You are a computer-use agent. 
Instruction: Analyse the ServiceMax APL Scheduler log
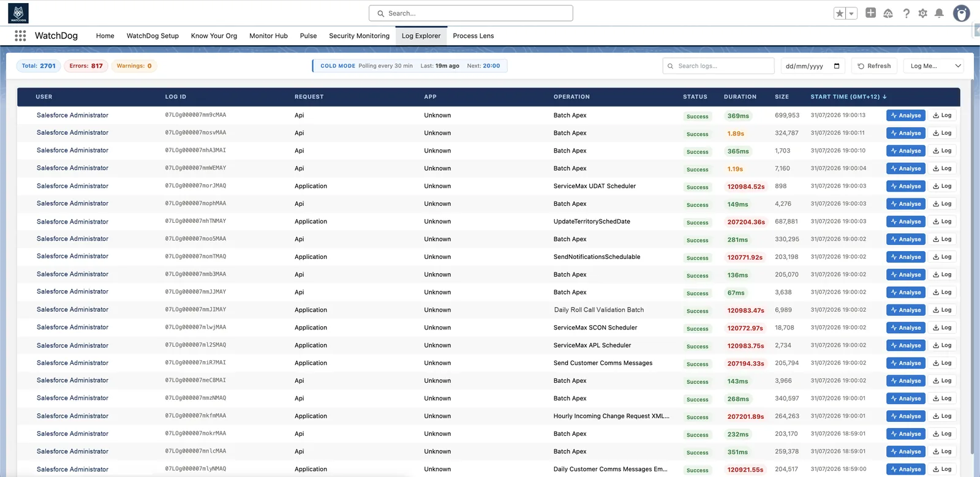pos(905,346)
